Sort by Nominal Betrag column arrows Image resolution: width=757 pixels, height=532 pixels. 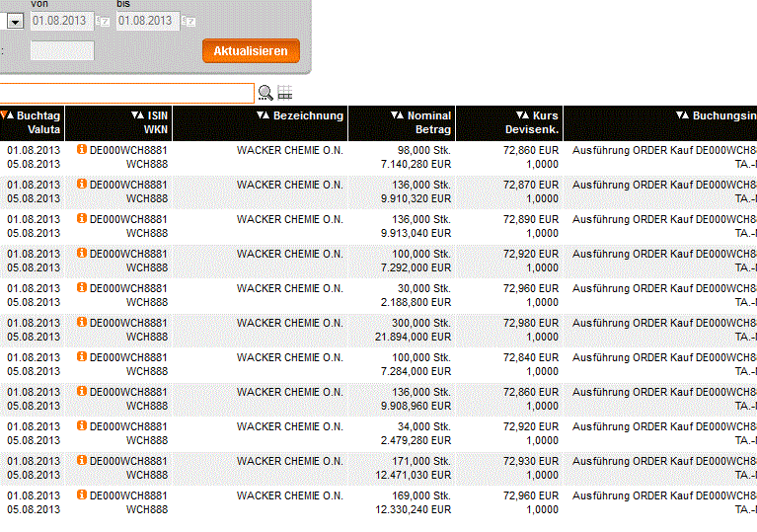coord(398,114)
